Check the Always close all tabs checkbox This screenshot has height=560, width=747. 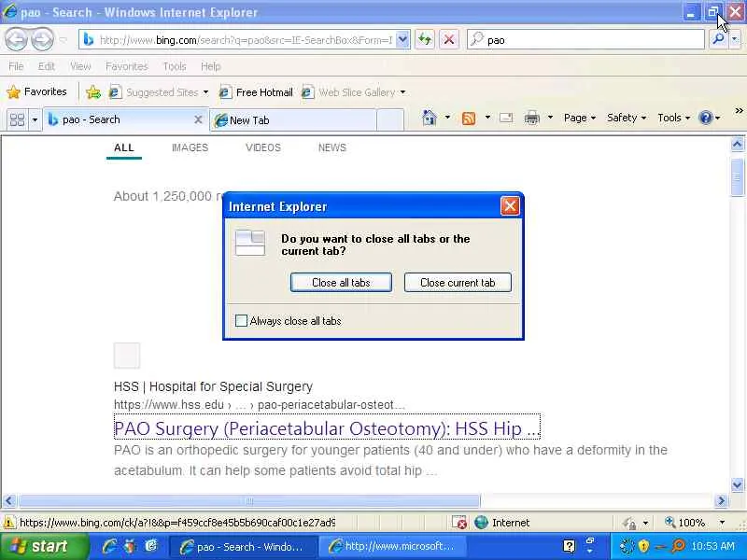point(241,321)
